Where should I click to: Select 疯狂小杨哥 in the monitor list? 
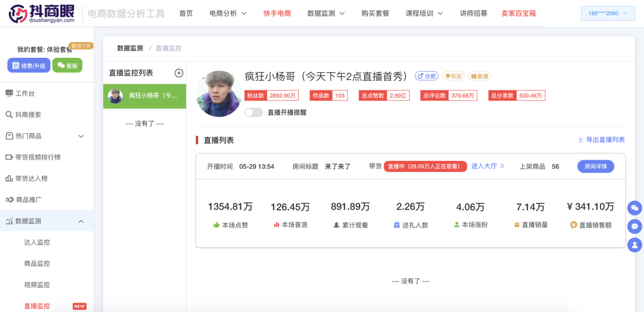click(144, 96)
